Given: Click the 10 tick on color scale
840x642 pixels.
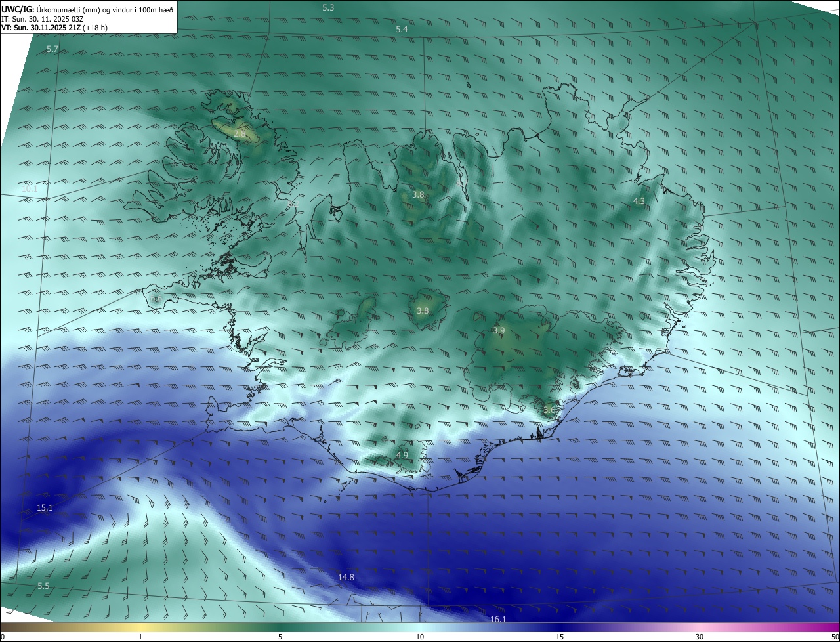Looking at the screenshot, I should tap(420, 637).
